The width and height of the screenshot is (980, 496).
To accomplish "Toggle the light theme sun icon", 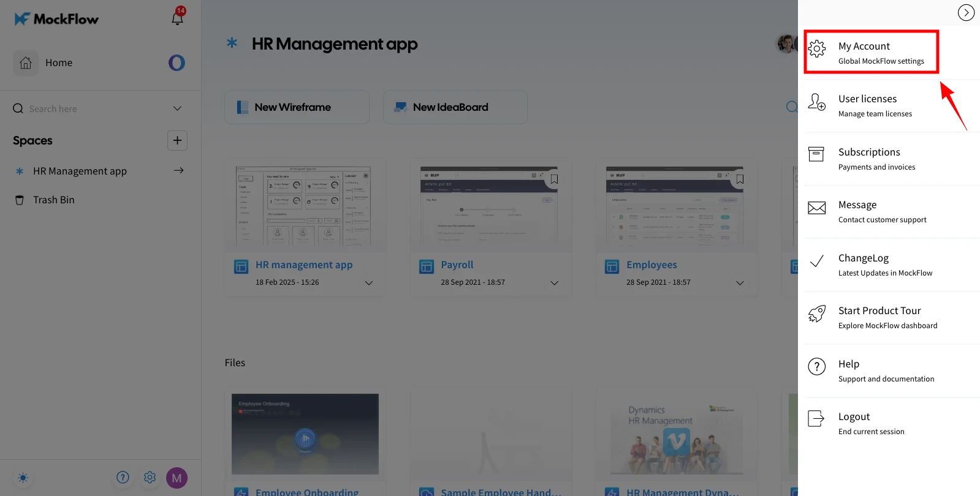I will pyautogui.click(x=23, y=478).
